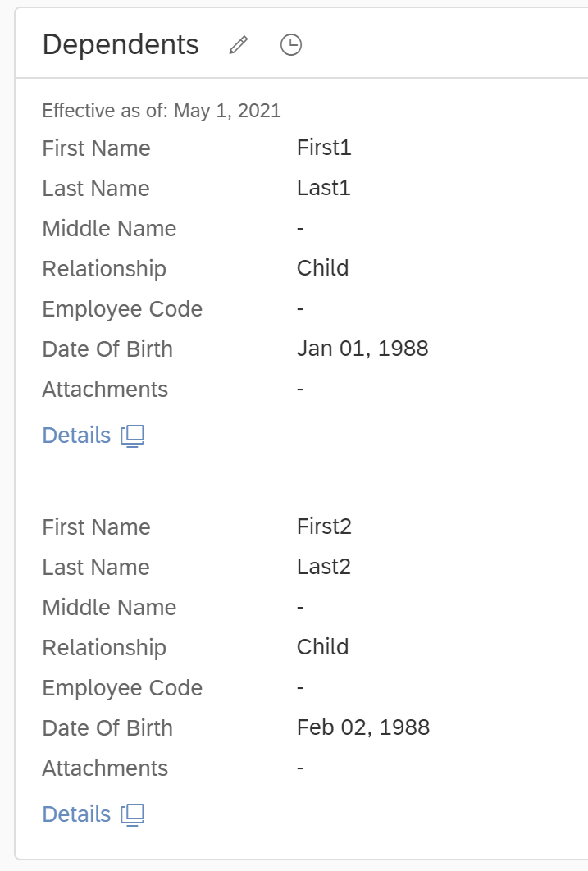The width and height of the screenshot is (588, 871).
Task: Click the First2 first name value
Action: click(x=324, y=527)
